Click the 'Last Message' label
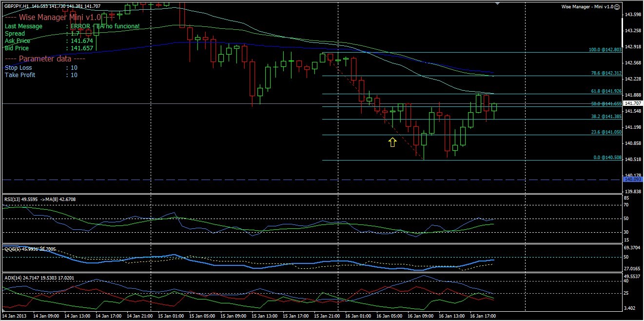Viewport: 644px width, 321px height. pyautogui.click(x=23, y=26)
